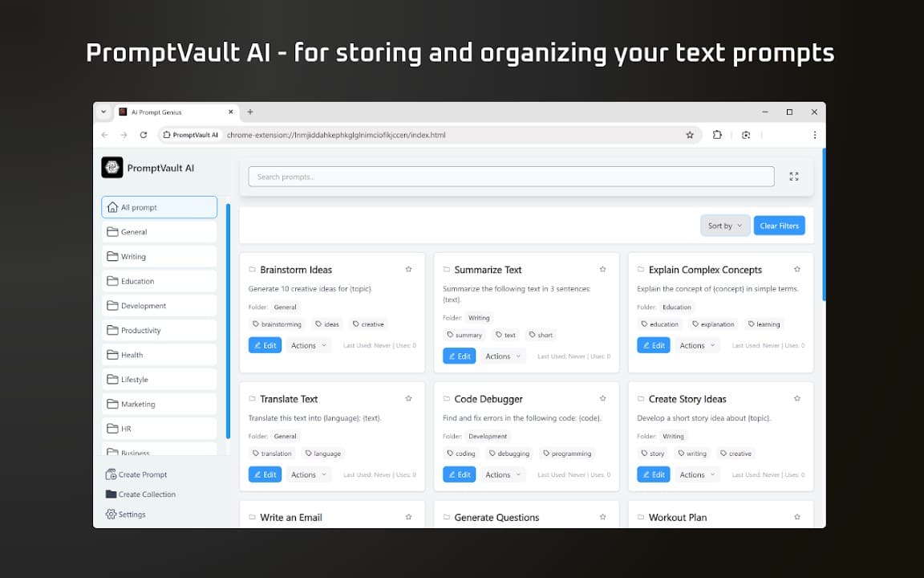Edit the Create Story Ideas prompt
924x578 pixels.
pos(654,474)
